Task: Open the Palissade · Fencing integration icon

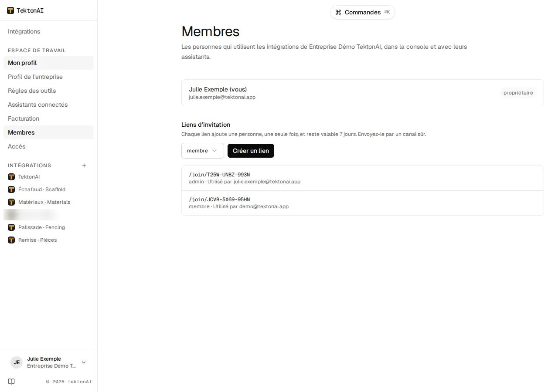Action: pos(11,227)
